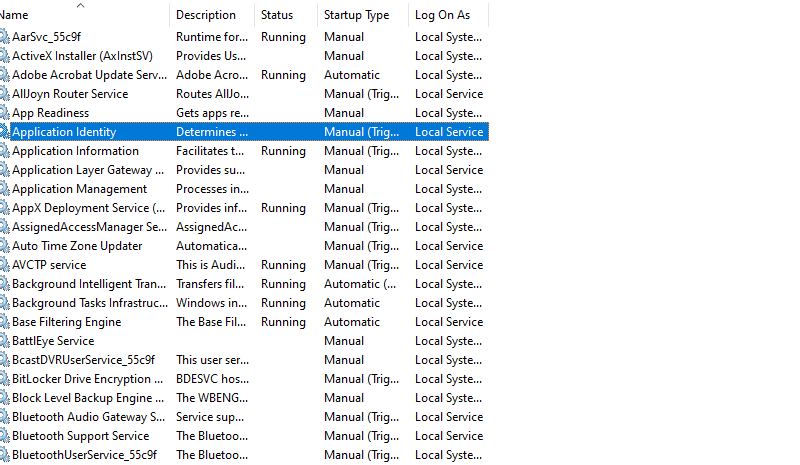This screenshot has height=465, width=800.
Task: Select the Background Tasks Infrastructure service name
Action: point(90,303)
